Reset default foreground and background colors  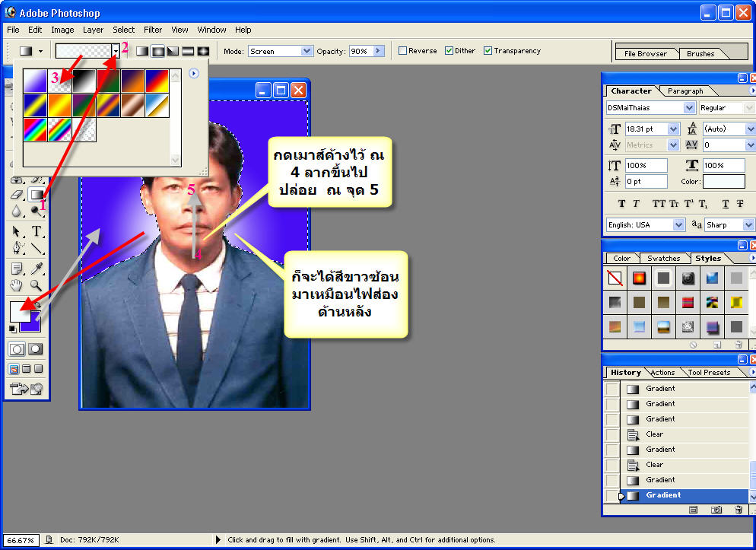12,329
